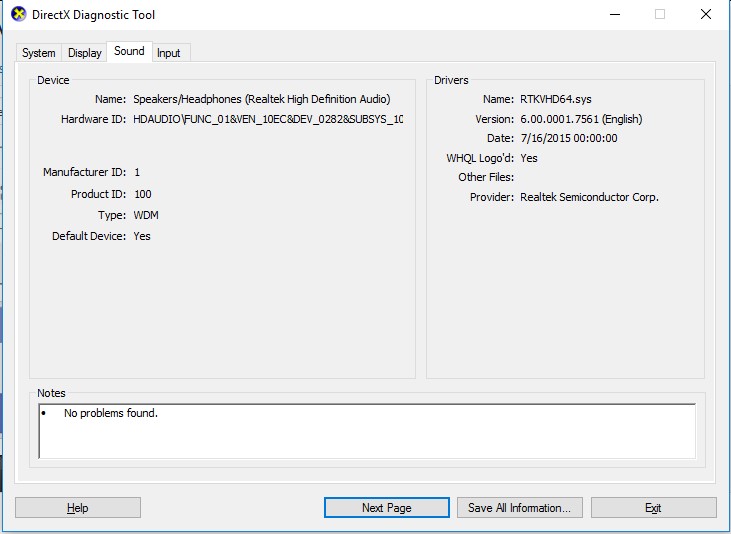This screenshot has width=731, height=534.
Task: Click driver name RTKVHD64.sys
Action: point(556,99)
